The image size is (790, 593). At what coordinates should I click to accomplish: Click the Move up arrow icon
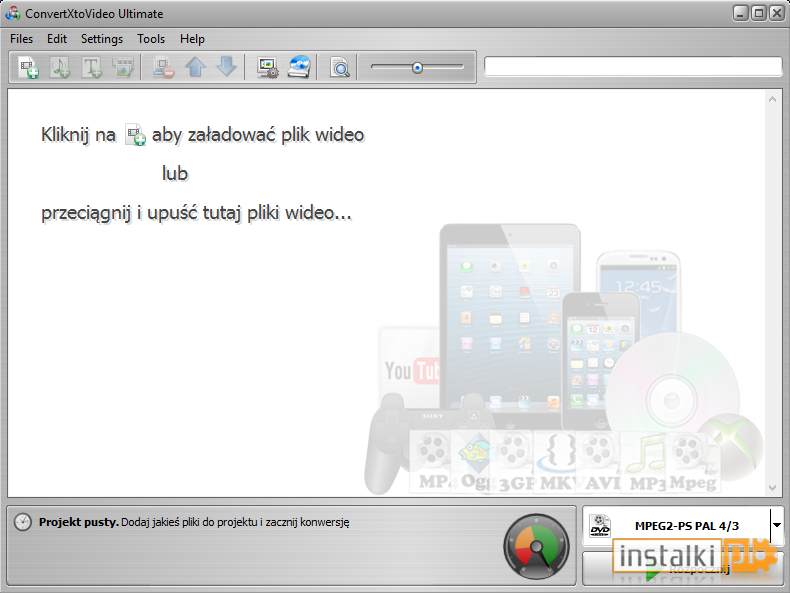click(195, 67)
